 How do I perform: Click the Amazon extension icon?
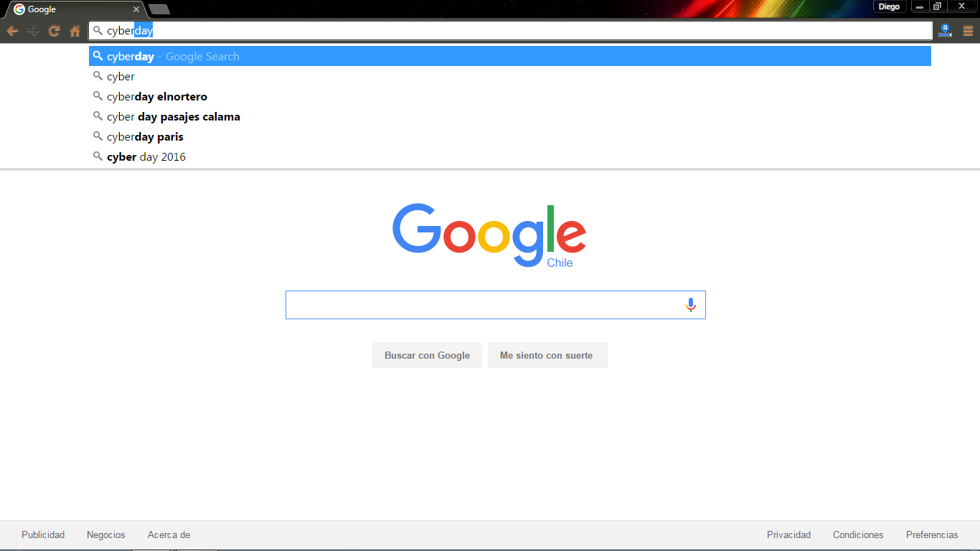[x=945, y=31]
